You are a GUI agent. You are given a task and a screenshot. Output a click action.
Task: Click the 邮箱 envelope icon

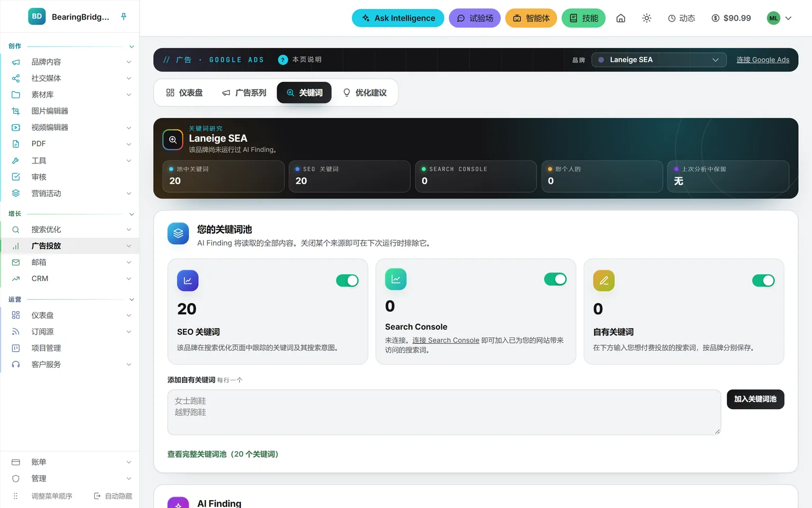(x=16, y=262)
